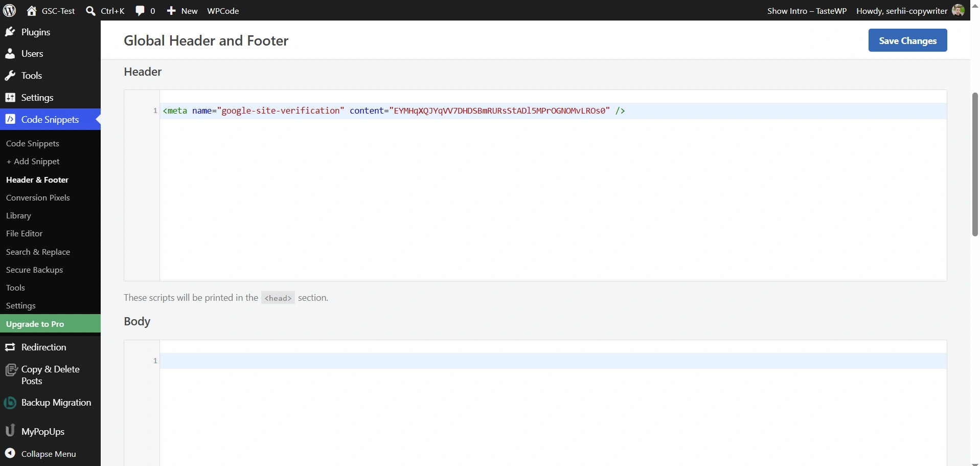Viewport: 980px width, 466px height.
Task: Open Settings in the main admin menu
Action: tap(37, 97)
